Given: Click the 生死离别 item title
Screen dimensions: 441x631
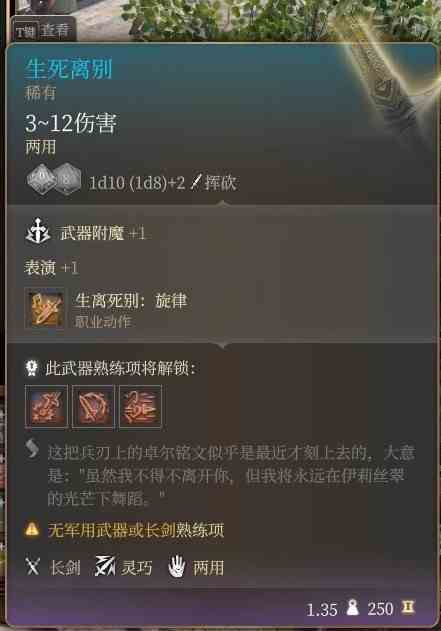Looking at the screenshot, I should (68, 69).
